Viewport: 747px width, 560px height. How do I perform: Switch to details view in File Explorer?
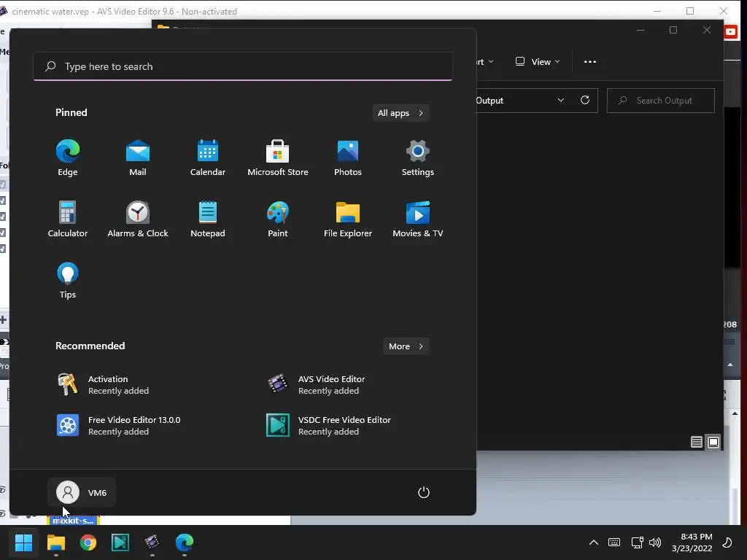(697, 442)
